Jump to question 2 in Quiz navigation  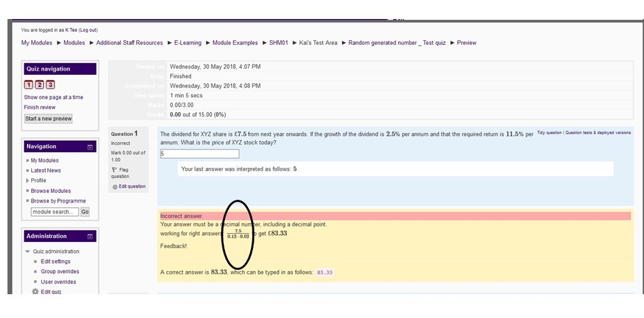[39, 85]
